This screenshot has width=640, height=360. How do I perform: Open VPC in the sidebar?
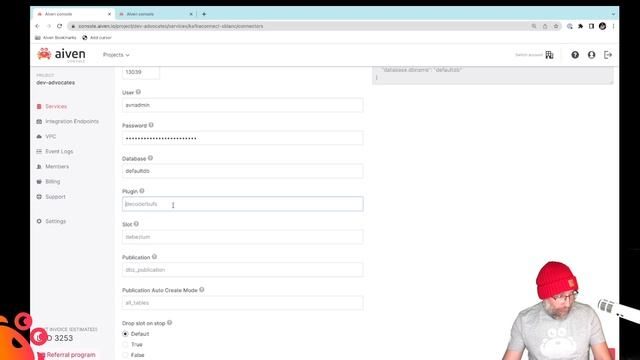coord(51,136)
